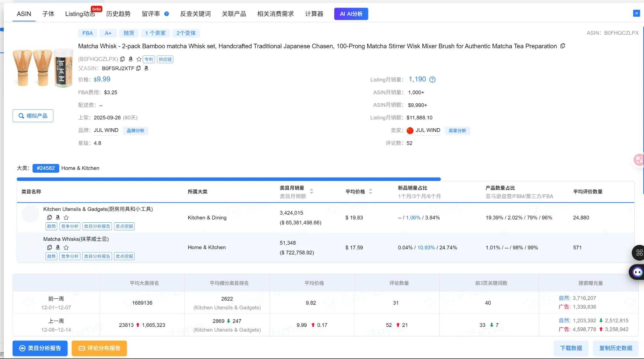Copy the product title text
Screen dimensions: 644x359
point(563,46)
